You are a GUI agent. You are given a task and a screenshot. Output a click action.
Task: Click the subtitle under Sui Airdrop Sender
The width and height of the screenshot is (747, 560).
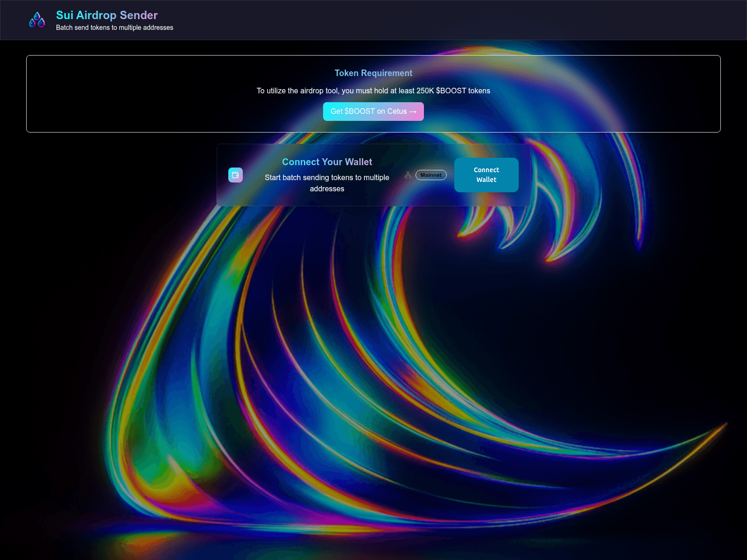pos(114,28)
